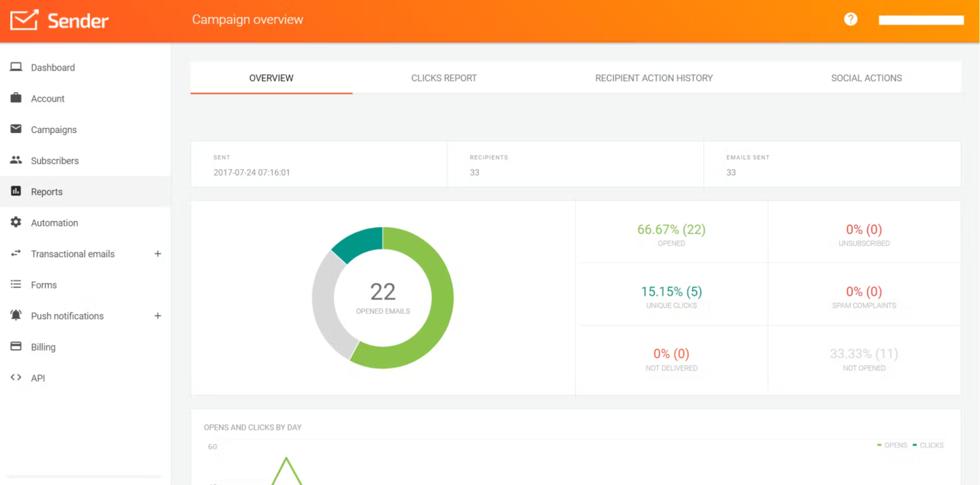Select the Subscribers people icon
This screenshot has width=980, height=485.
pyautogui.click(x=16, y=160)
